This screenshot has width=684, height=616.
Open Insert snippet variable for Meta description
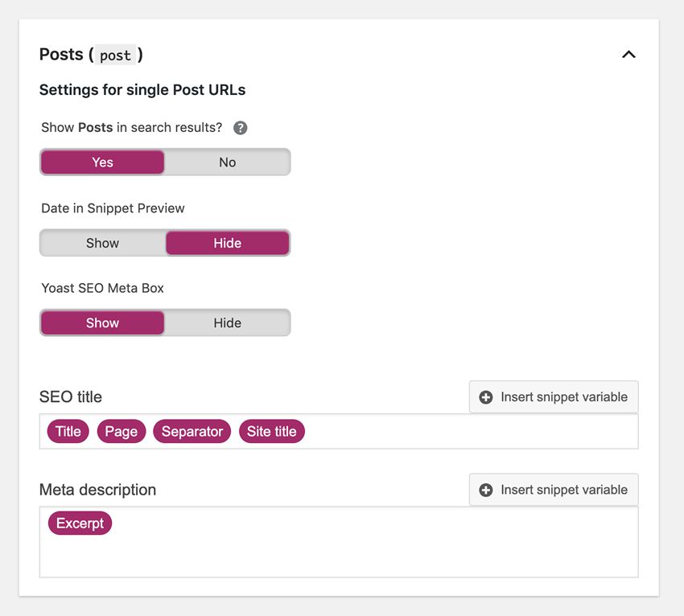tap(554, 490)
